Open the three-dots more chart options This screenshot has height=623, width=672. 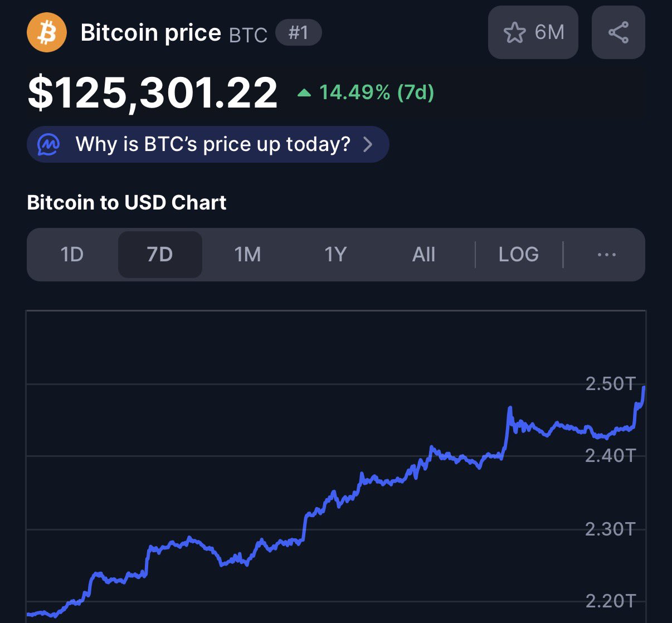click(x=606, y=255)
